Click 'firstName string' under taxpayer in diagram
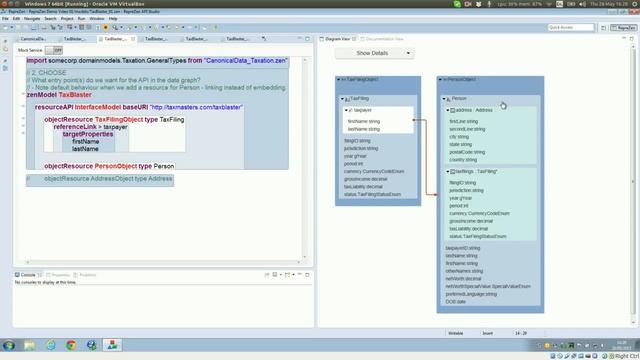This screenshot has width=640, height=360. pyautogui.click(x=364, y=121)
